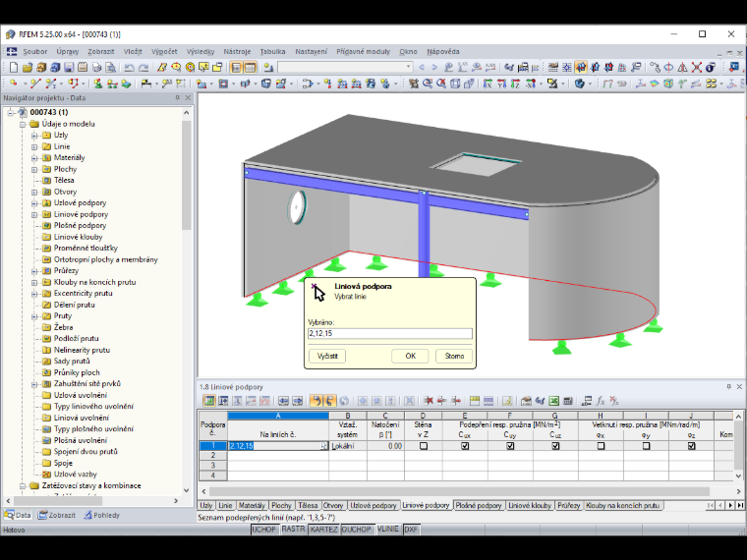This screenshot has width=747, height=560.
Task: Uncheck the Cux support checkbox in row 1
Action: tap(465, 446)
